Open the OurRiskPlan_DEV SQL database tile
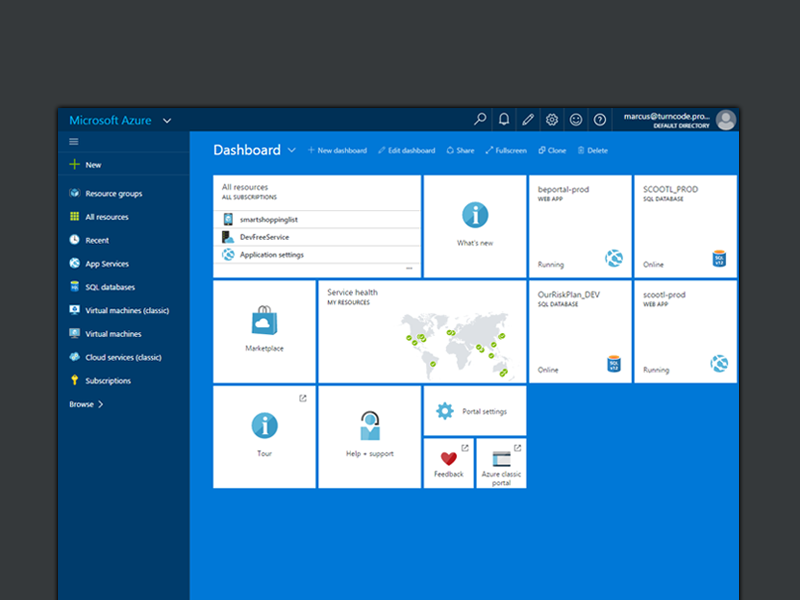The height and width of the screenshot is (600, 800). pos(580,331)
